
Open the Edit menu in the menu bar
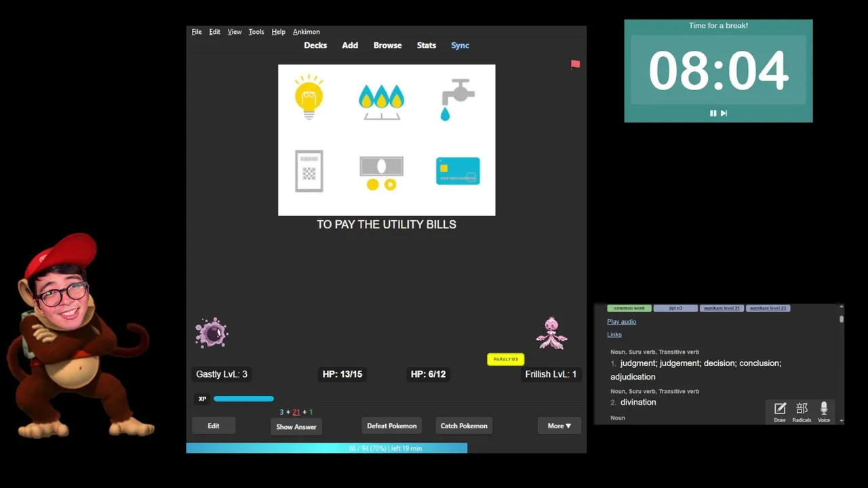click(214, 32)
